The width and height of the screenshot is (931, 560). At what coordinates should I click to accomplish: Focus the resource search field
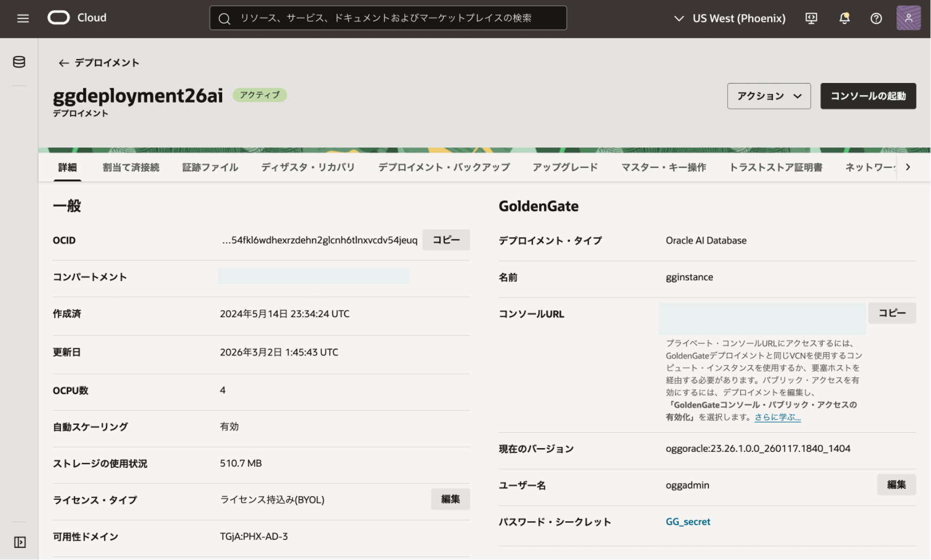coord(388,18)
